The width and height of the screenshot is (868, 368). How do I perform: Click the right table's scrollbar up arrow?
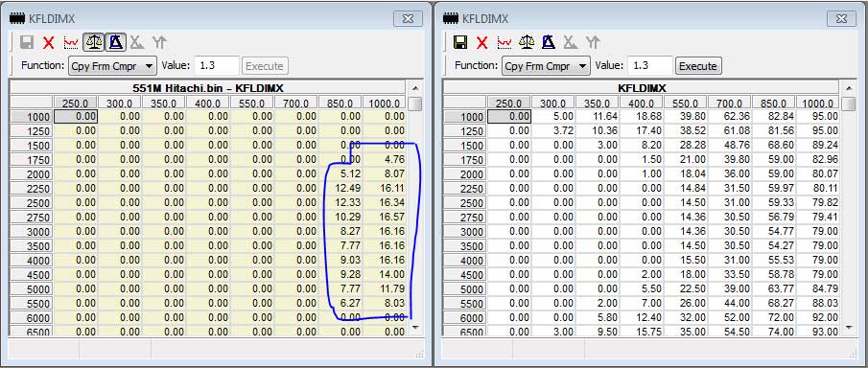[849, 88]
